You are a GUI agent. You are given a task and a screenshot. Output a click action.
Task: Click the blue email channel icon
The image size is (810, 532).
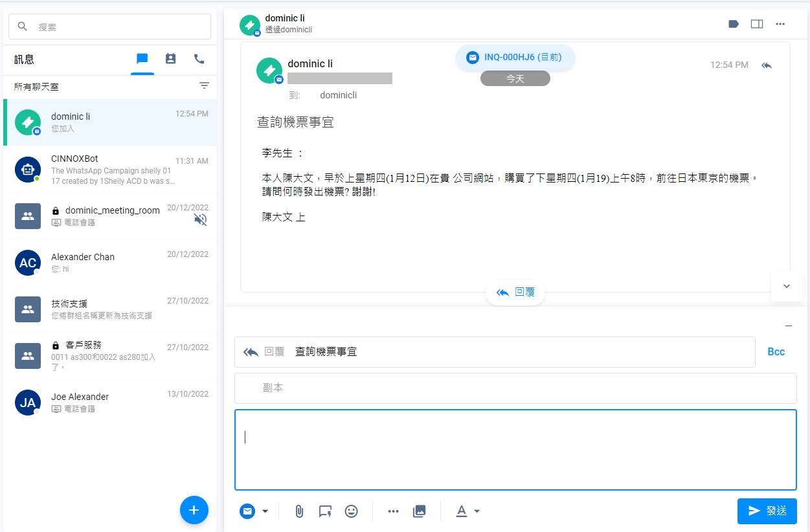point(247,511)
